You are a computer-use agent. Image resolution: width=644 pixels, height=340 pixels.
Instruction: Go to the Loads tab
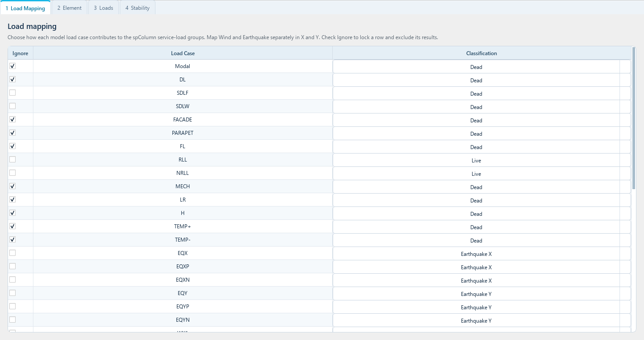pos(103,8)
